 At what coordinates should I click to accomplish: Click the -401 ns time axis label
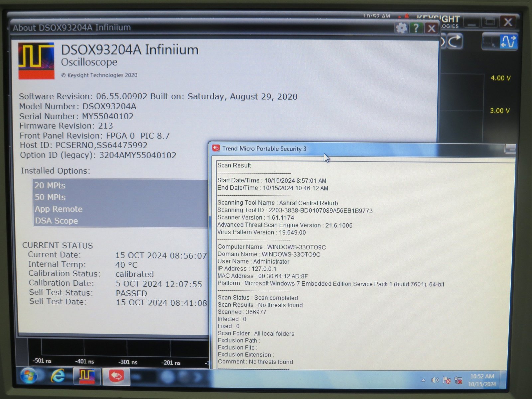[x=84, y=361]
